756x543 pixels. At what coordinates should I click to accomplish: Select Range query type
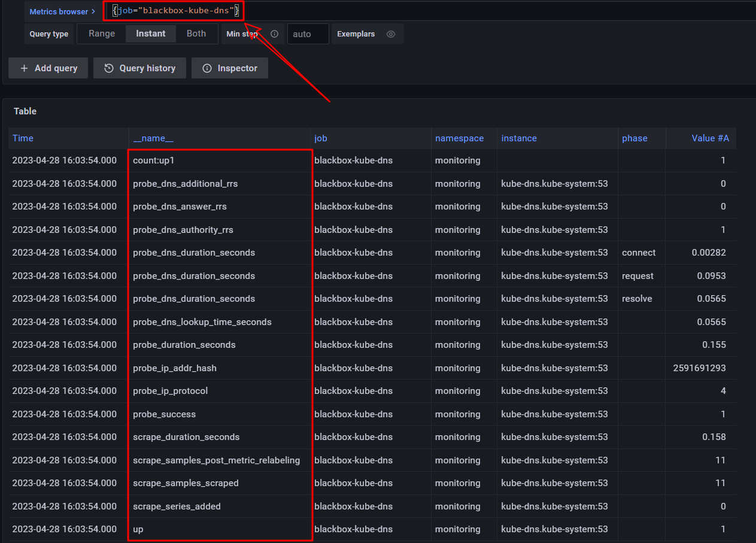102,34
